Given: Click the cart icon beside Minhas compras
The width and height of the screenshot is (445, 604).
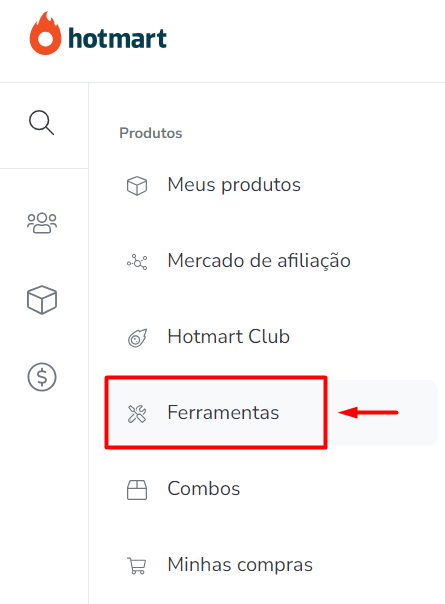Looking at the screenshot, I should 137,566.
